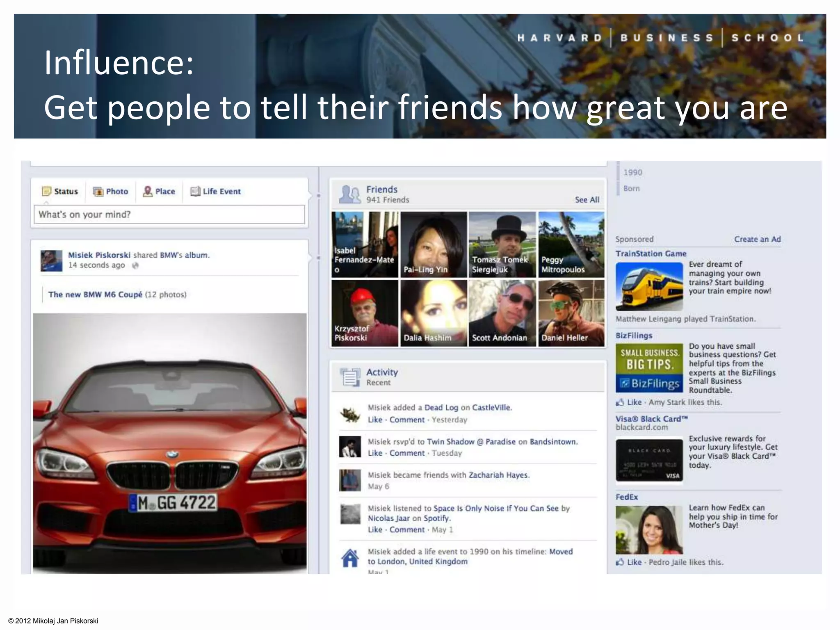
Task: Click the Photo picture icon
Action: [98, 192]
